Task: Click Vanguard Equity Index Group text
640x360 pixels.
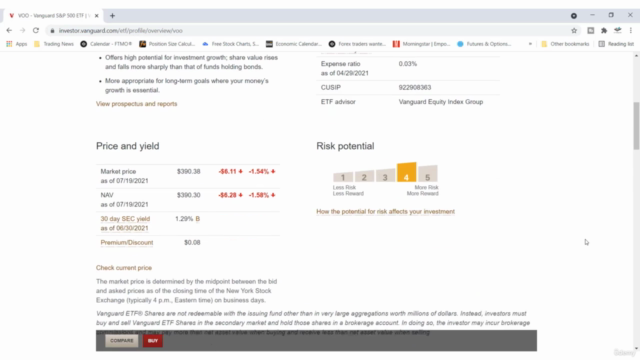Action: point(441,102)
